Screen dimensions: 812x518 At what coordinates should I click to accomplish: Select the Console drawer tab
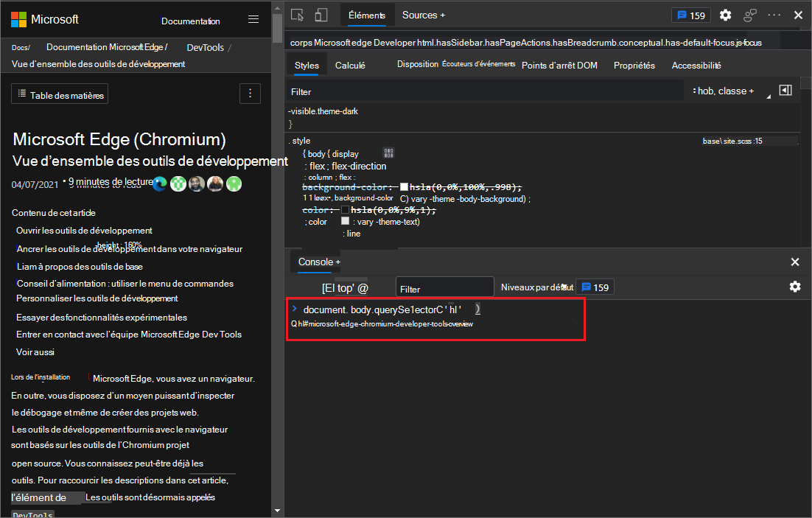tap(315, 262)
